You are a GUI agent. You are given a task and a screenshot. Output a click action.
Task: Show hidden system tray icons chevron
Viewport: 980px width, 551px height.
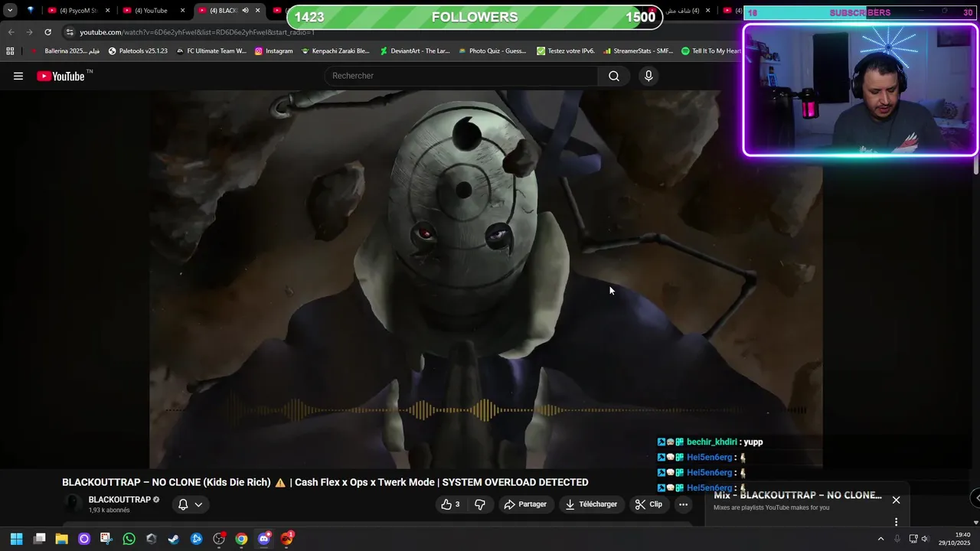coord(880,539)
